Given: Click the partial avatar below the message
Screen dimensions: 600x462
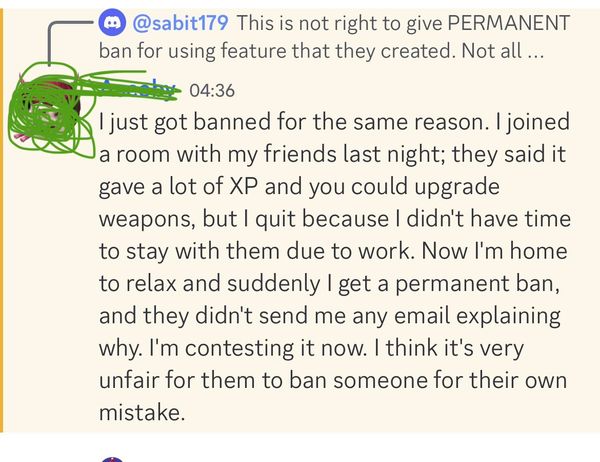Looking at the screenshot, I should [x=112, y=459].
